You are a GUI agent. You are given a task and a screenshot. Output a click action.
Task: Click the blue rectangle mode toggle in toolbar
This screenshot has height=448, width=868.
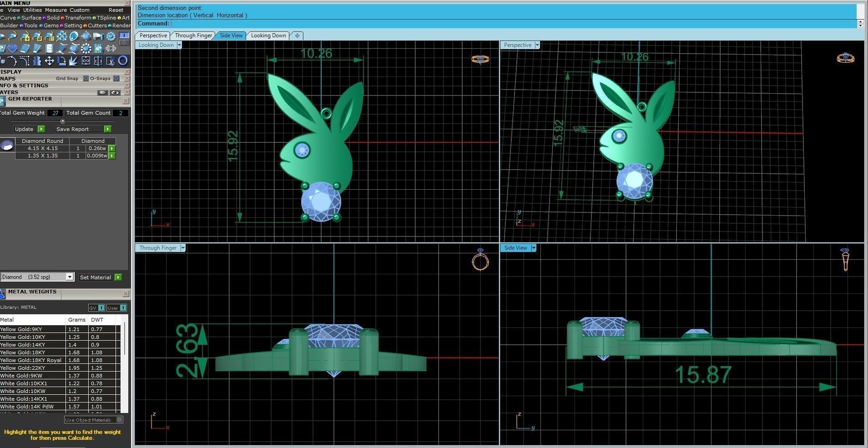(x=124, y=35)
